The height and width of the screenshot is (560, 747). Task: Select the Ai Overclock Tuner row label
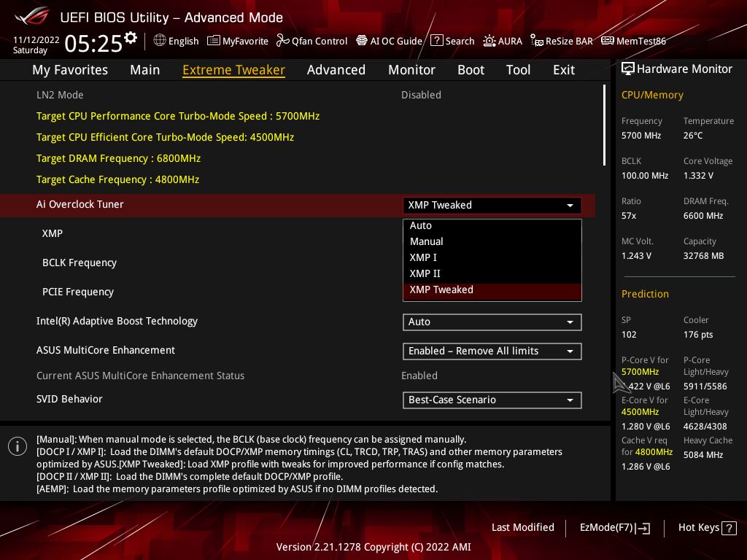point(80,204)
